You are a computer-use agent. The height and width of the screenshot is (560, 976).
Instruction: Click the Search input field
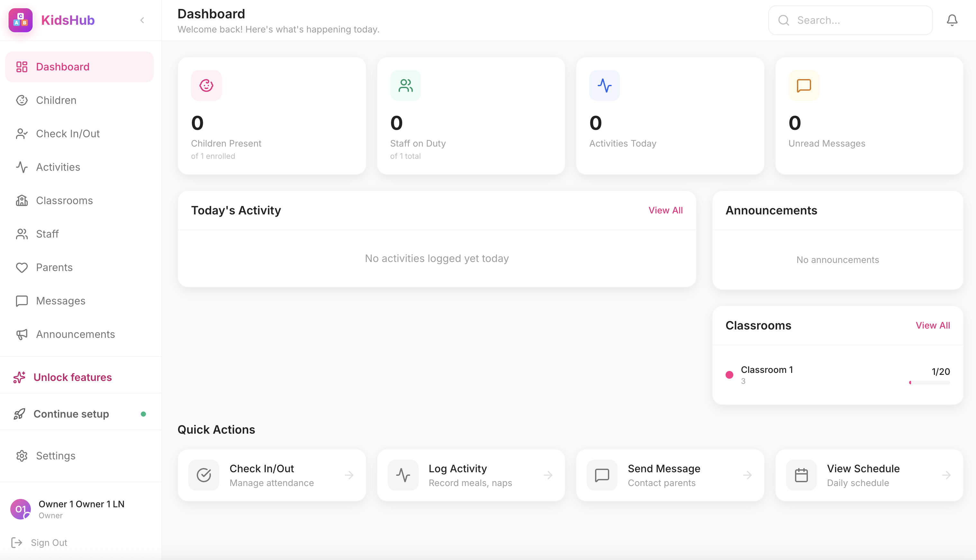click(850, 20)
